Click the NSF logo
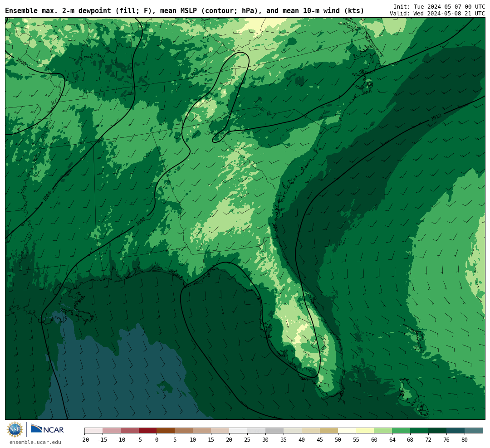The height and width of the screenshot is (448, 490). pos(15,429)
